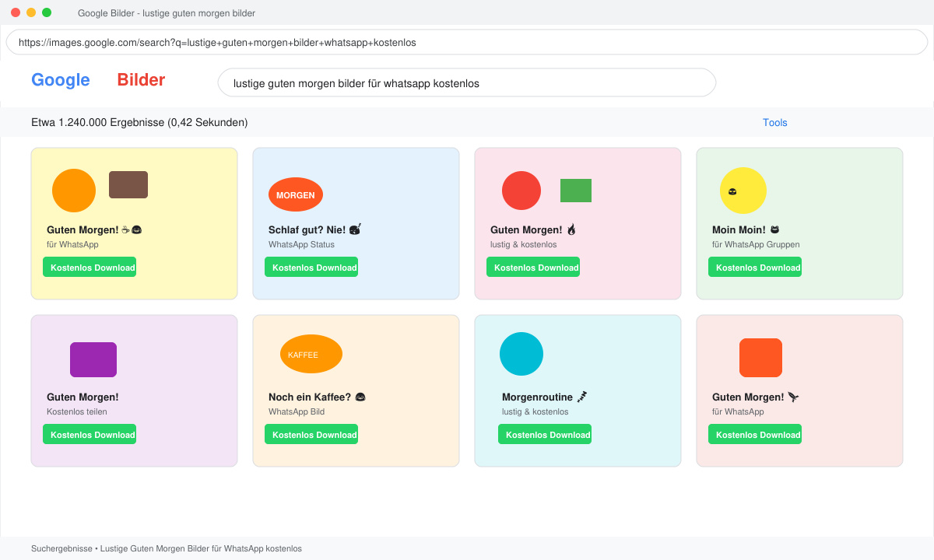934x560 pixels.
Task: Download the 'Guten Morgen!' coffee card for WhatsApp
Action: tap(90, 267)
